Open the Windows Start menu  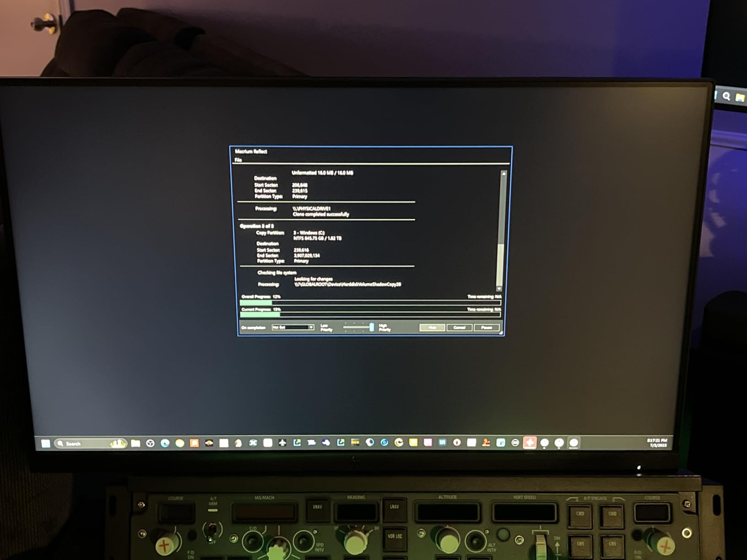[x=46, y=443]
